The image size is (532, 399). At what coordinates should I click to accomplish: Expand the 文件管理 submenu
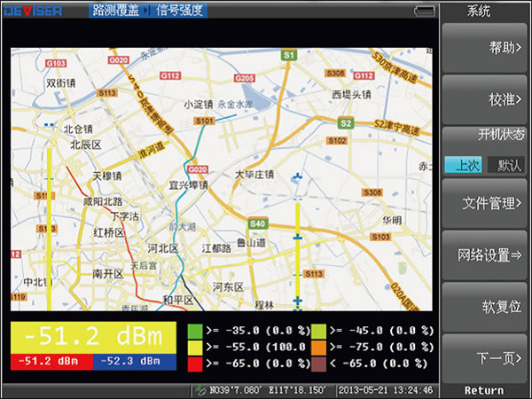coord(487,204)
